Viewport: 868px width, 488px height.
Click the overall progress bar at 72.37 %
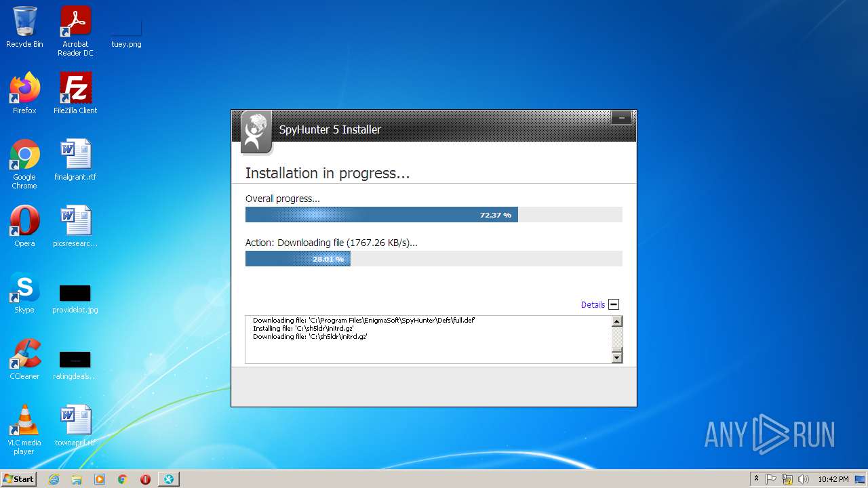pyautogui.click(x=433, y=215)
